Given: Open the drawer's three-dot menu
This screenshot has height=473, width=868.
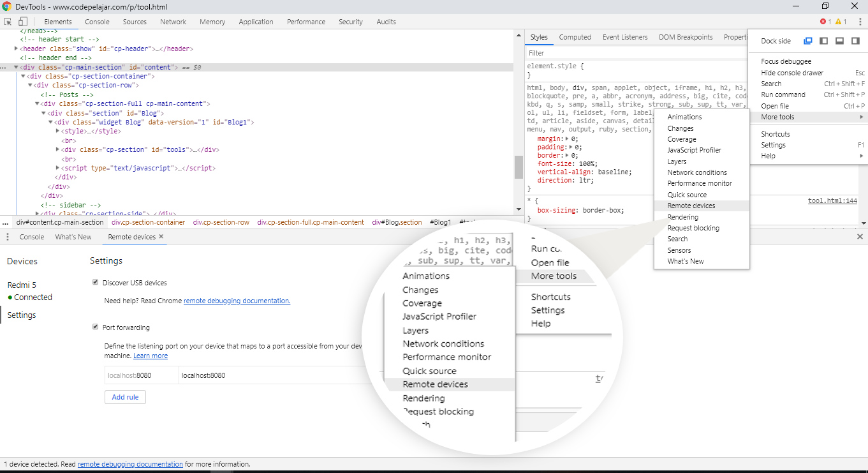Looking at the screenshot, I should click(x=8, y=237).
